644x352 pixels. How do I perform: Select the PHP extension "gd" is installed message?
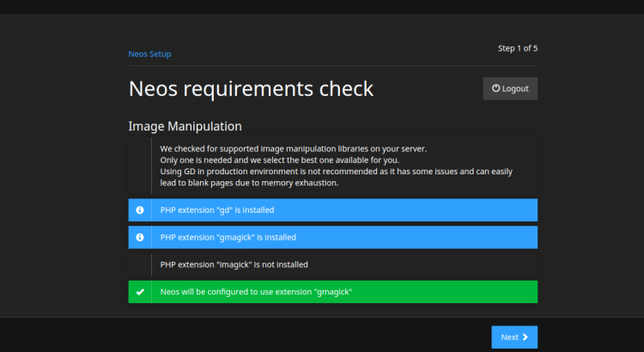coord(217,209)
